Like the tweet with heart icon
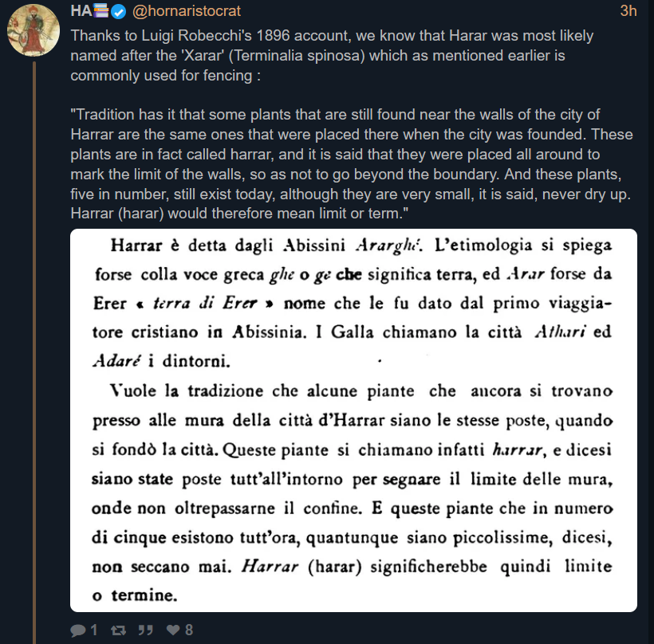This screenshot has width=654, height=644. click(172, 630)
